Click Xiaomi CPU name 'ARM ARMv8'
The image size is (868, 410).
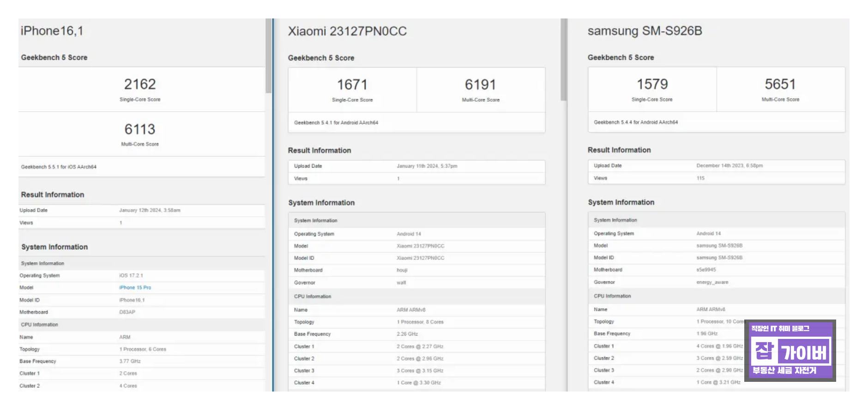click(411, 310)
